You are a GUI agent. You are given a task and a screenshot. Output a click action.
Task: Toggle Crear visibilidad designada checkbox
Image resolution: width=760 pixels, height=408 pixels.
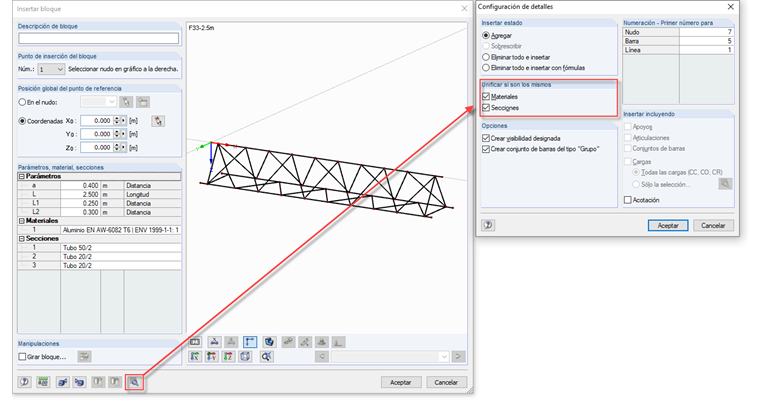coord(486,138)
